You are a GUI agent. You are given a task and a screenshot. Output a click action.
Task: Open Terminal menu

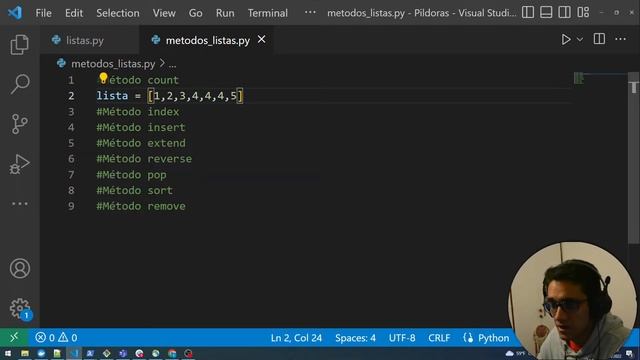268,13
